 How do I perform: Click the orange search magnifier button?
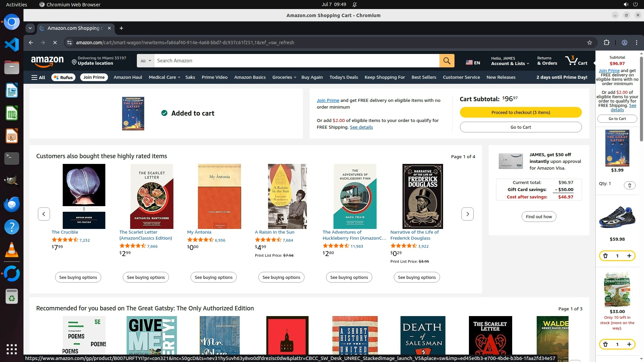(447, 61)
